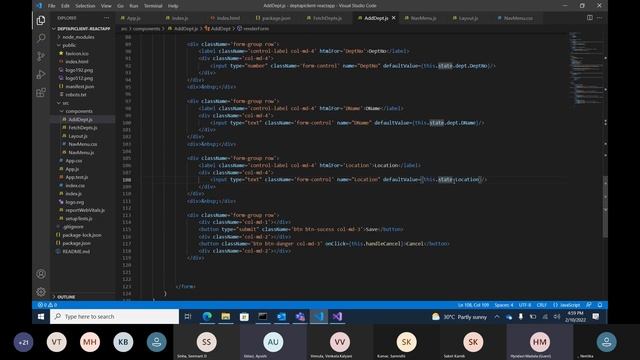Open FetchDepts.js in the explorer tree
640x360 pixels.
tap(83, 128)
